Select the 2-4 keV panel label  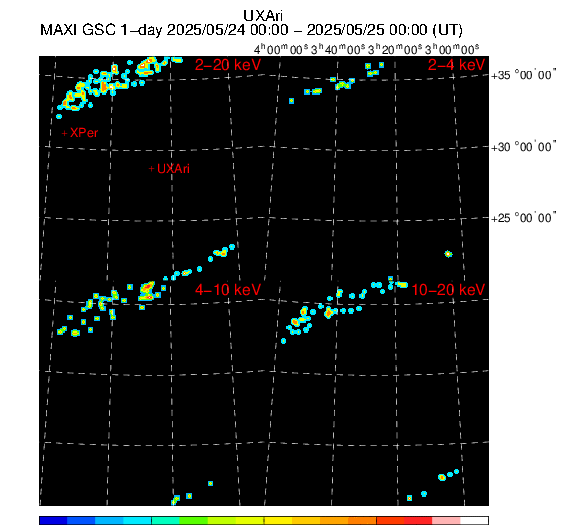[456, 65]
